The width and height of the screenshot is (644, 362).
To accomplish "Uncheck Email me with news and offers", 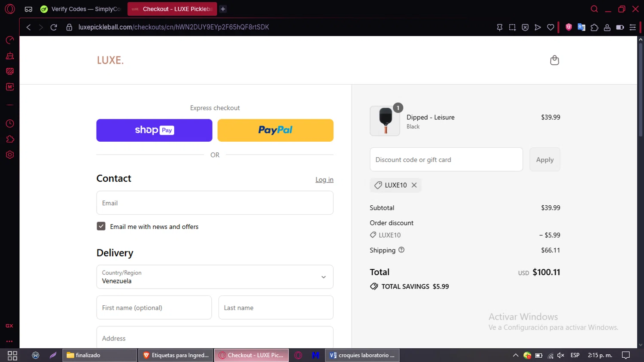I will pos(101,226).
